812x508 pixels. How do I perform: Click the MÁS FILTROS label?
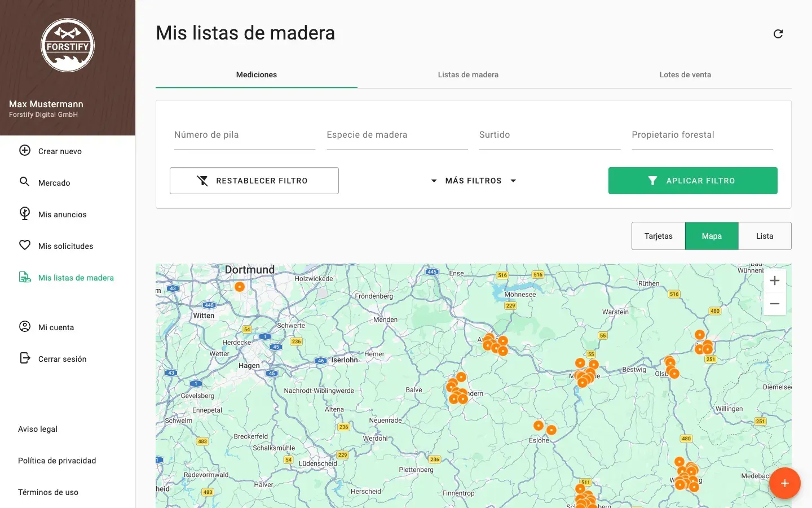coord(474,181)
